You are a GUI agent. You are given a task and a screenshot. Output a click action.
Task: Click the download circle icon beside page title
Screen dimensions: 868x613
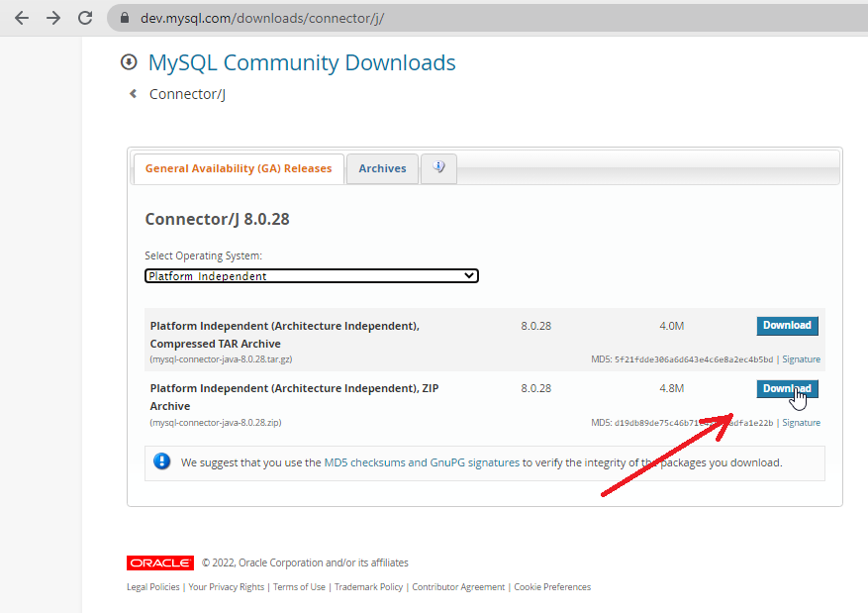coord(129,62)
